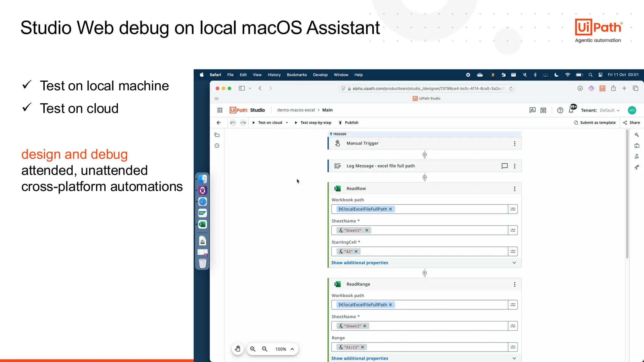
Task: Open Test on cloud dropdown arrow
Action: pyautogui.click(x=287, y=123)
